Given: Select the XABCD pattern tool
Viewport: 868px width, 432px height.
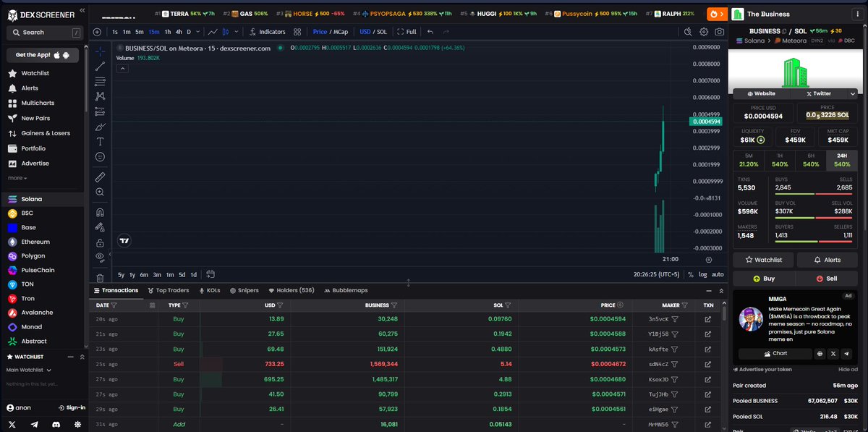Looking at the screenshot, I should [100, 96].
